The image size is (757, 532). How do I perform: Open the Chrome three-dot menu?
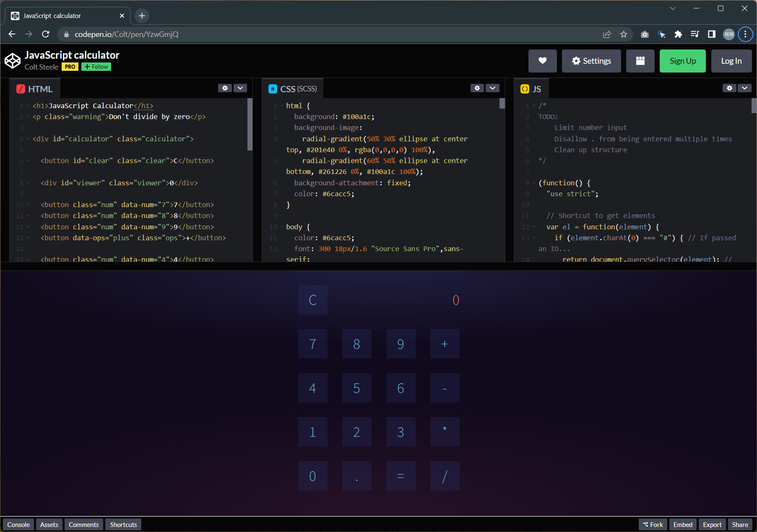pyautogui.click(x=745, y=34)
